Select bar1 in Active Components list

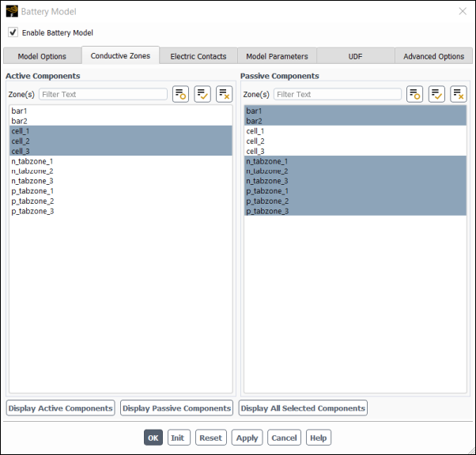[x=20, y=111]
